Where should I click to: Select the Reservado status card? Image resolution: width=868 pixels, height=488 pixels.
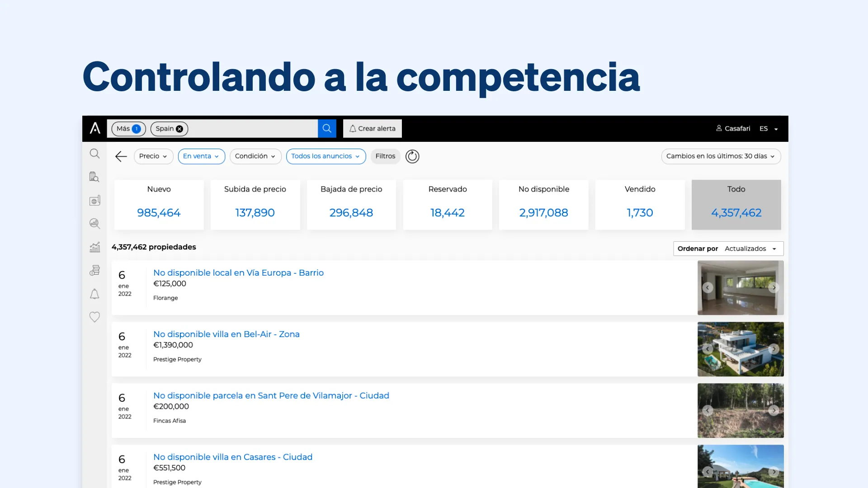pyautogui.click(x=448, y=205)
